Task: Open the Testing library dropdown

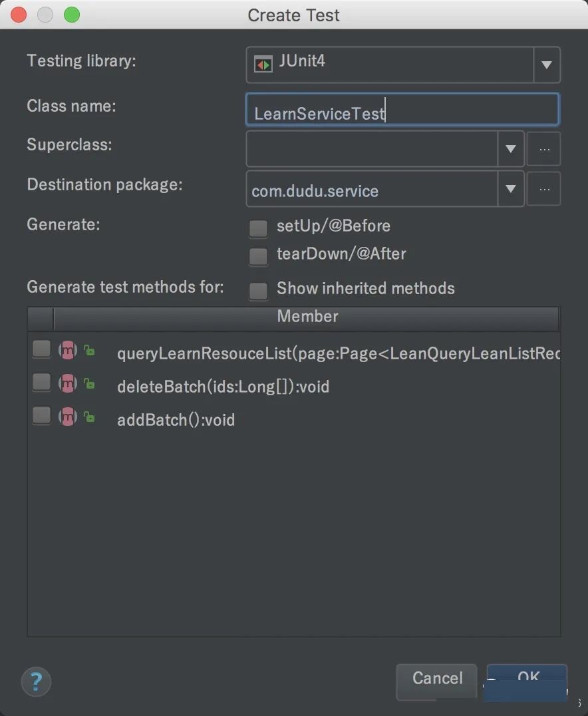Action: (547, 65)
